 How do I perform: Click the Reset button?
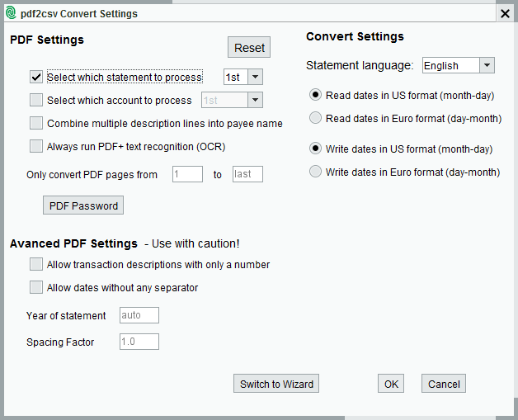pyautogui.click(x=249, y=47)
